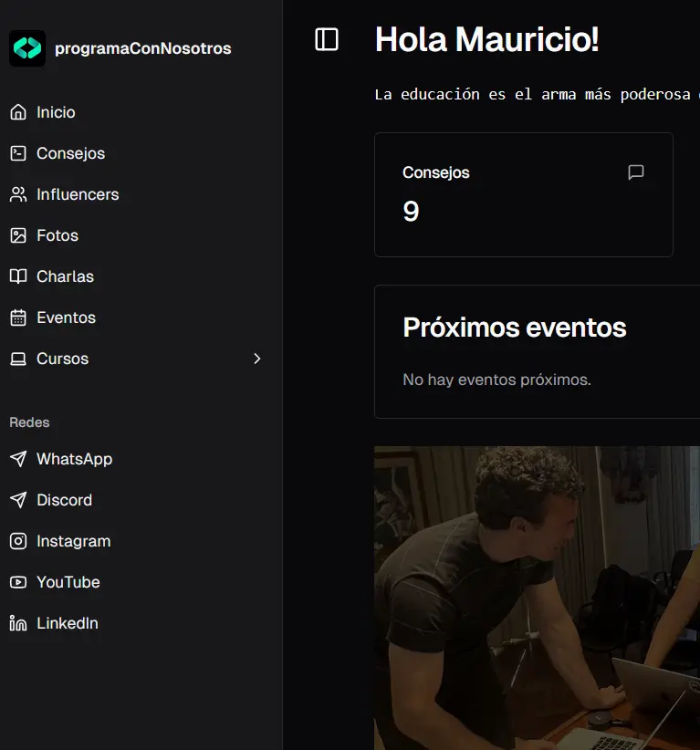
Task: Toggle the sidebar panel button
Action: (x=327, y=39)
